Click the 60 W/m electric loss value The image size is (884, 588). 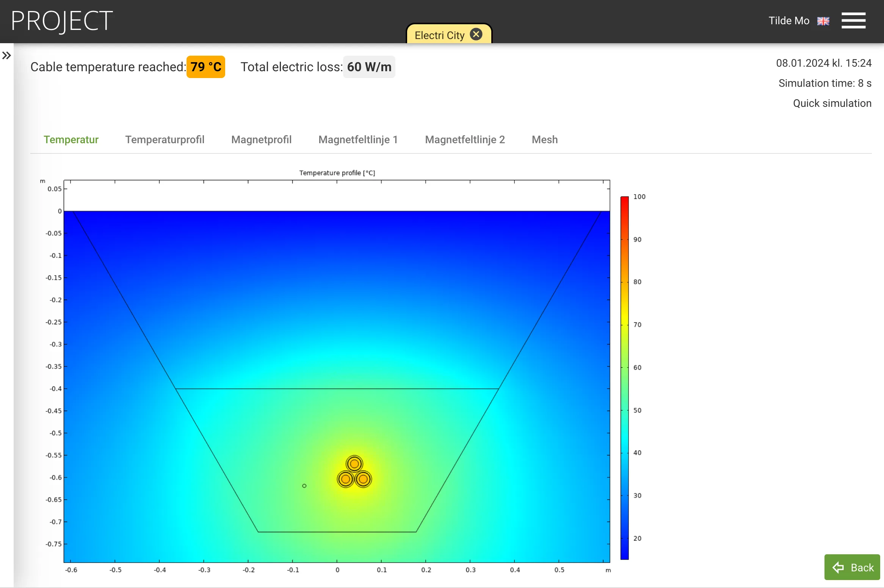[369, 67]
